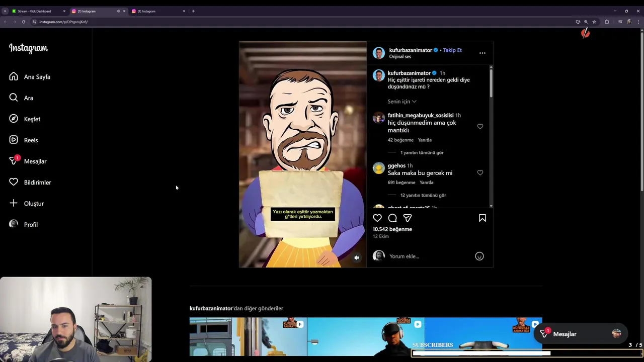Bookmark this page with star icon
The image size is (644, 362).
(x=594, y=22)
